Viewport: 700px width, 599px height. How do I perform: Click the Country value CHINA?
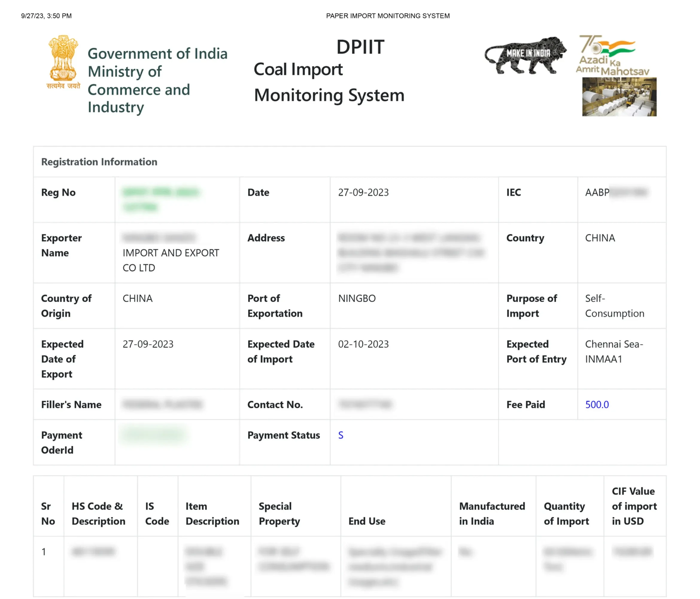(600, 238)
